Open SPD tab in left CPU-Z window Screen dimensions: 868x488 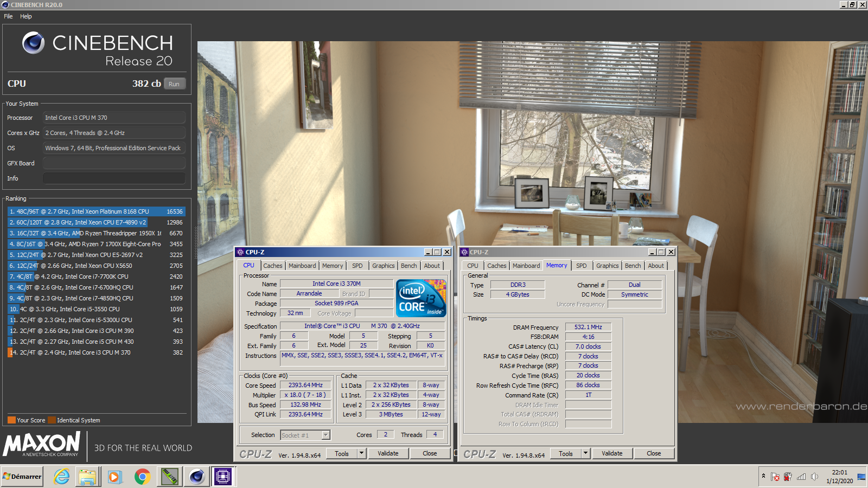[x=358, y=266]
